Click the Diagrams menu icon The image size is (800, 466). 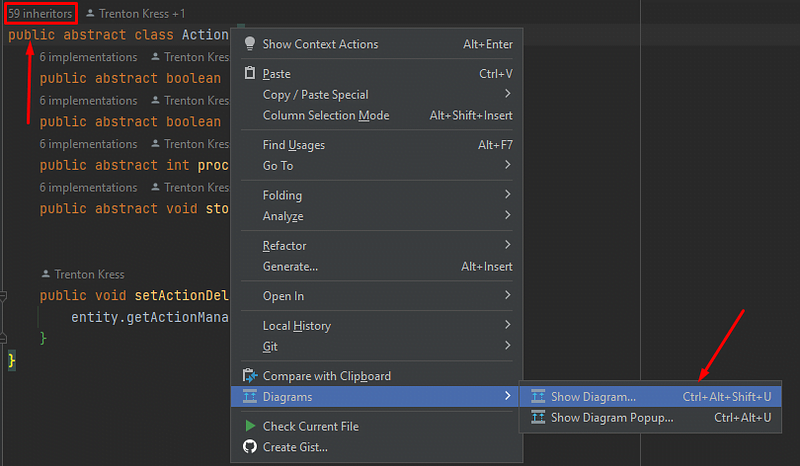click(x=249, y=396)
